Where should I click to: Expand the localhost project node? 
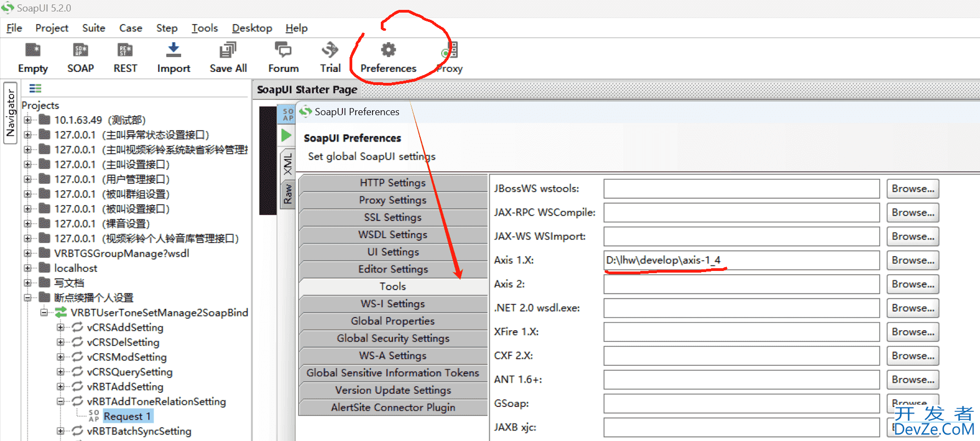27,268
